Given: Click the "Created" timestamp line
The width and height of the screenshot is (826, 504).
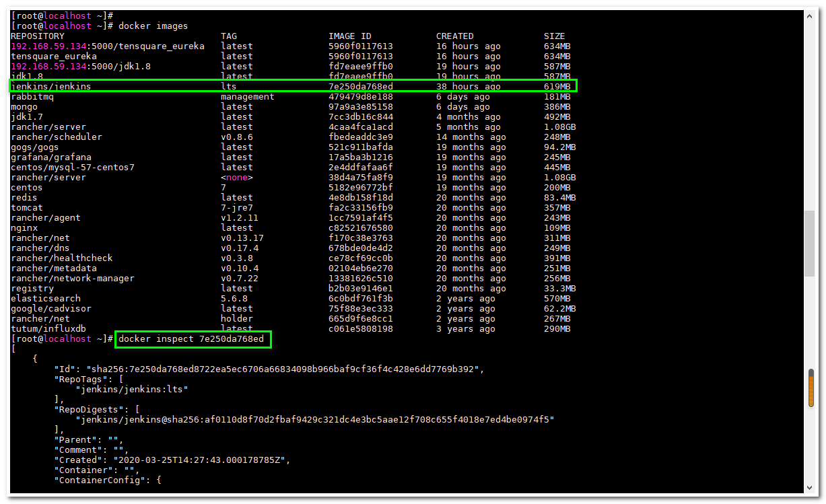Looking at the screenshot, I should point(172,460).
